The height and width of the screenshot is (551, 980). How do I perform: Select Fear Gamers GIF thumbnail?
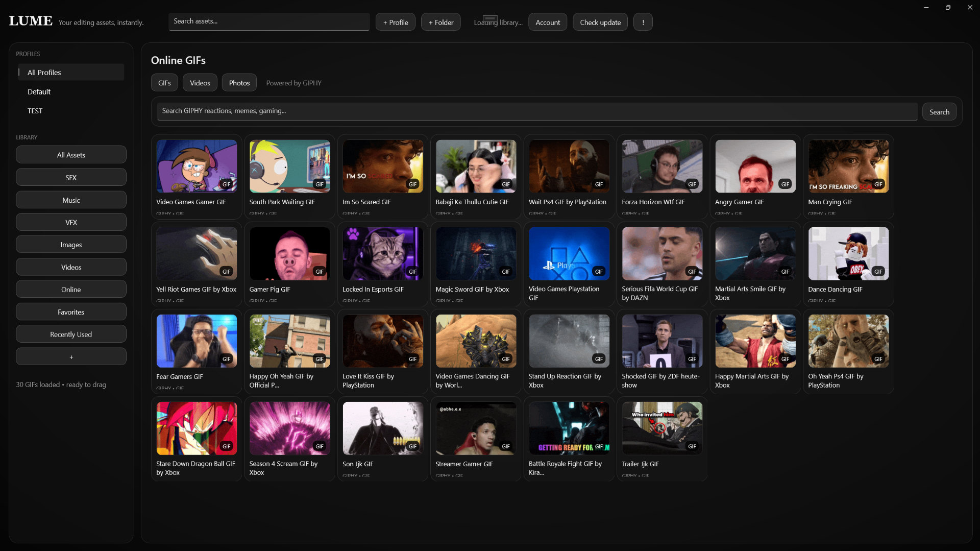pyautogui.click(x=197, y=341)
